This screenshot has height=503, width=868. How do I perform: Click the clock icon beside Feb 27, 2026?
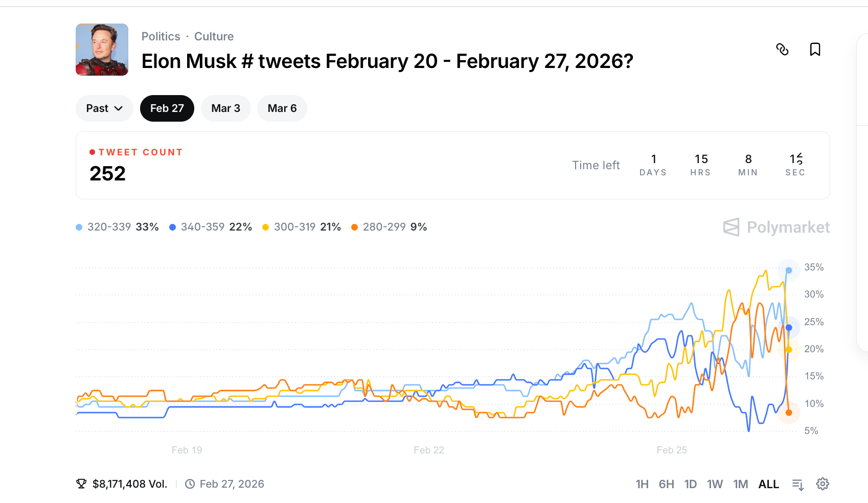click(190, 484)
